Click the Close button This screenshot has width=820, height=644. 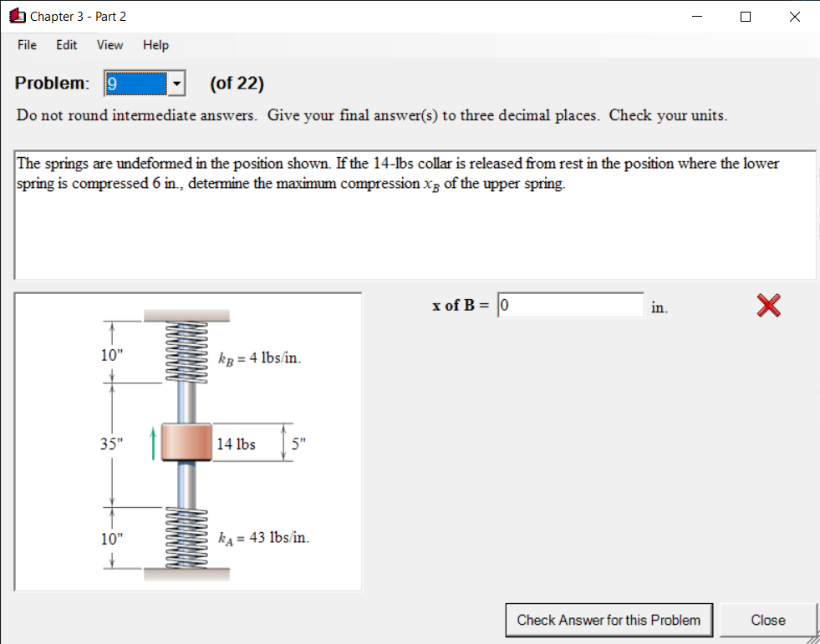click(x=768, y=620)
